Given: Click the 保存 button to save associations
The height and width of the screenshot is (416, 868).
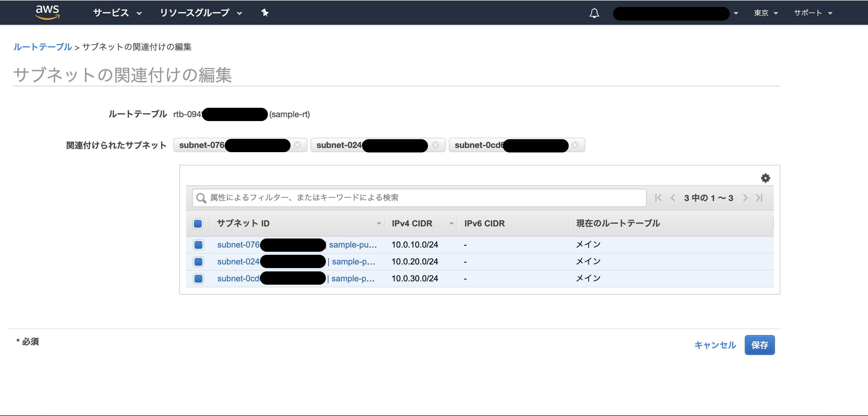Looking at the screenshot, I should 760,345.
